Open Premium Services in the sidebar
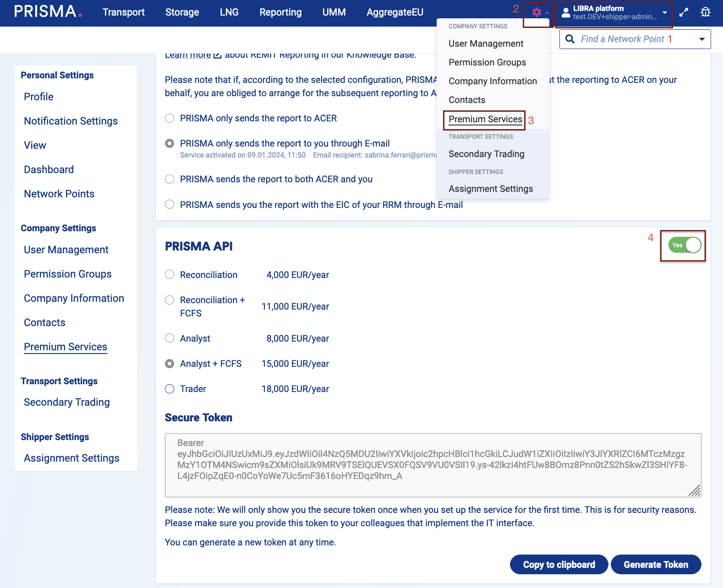The image size is (723, 588). click(66, 347)
